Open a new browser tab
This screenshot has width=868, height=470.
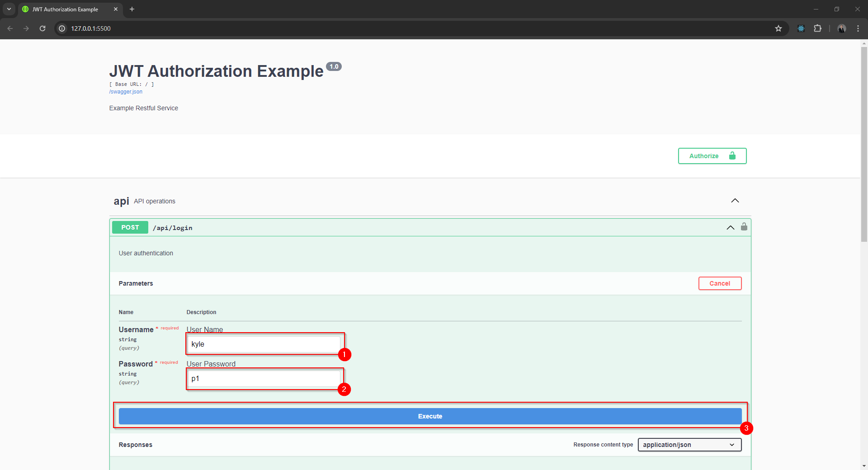click(x=132, y=9)
